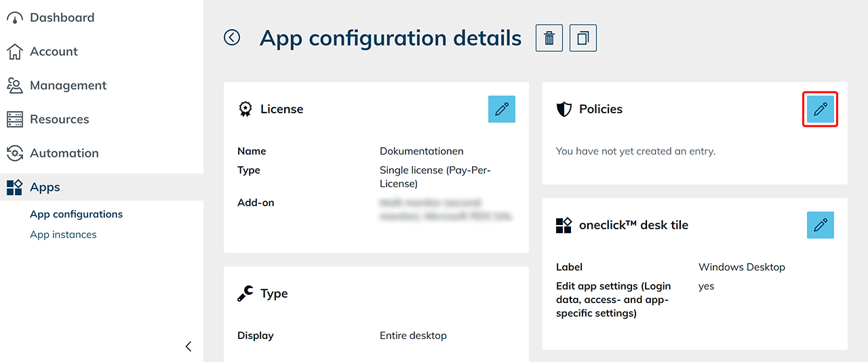Click the Policies shield icon
Screen dimensions: 868x362
(x=564, y=109)
